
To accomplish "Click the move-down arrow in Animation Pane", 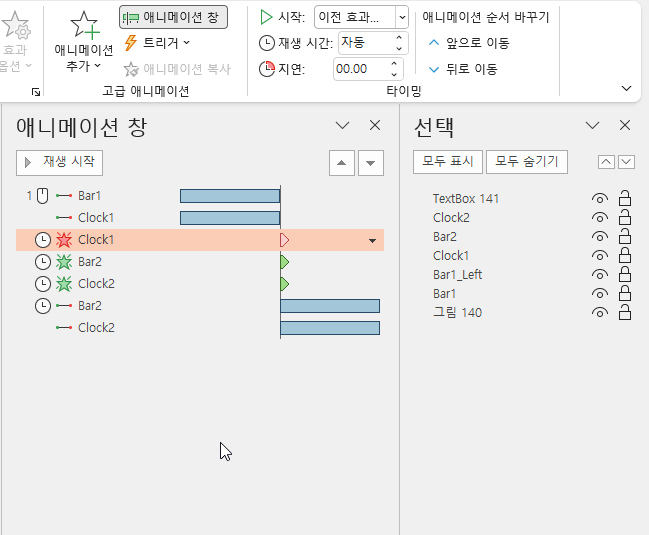I will (370, 163).
